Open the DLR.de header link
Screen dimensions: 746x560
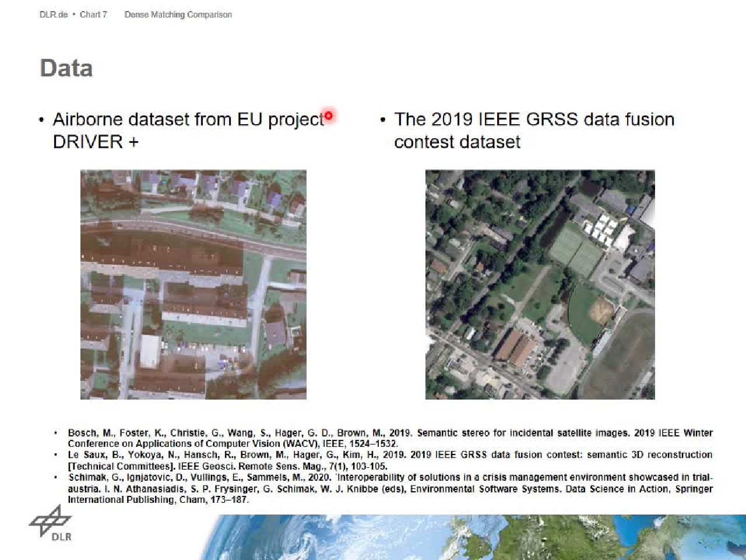[x=53, y=15]
